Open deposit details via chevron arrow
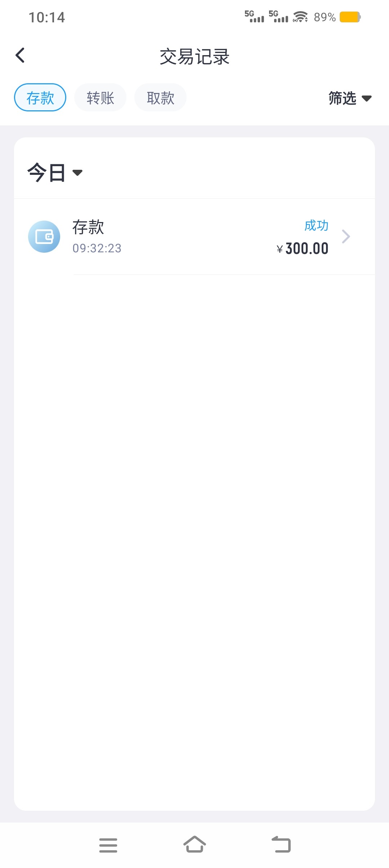Screen dimensions: 389x868 346,236
